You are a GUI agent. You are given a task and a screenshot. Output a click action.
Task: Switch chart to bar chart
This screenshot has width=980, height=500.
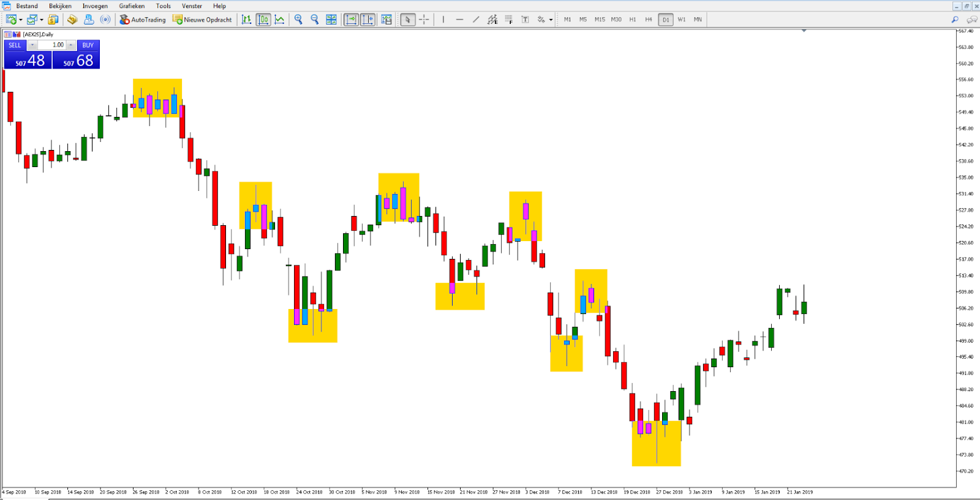click(246, 20)
